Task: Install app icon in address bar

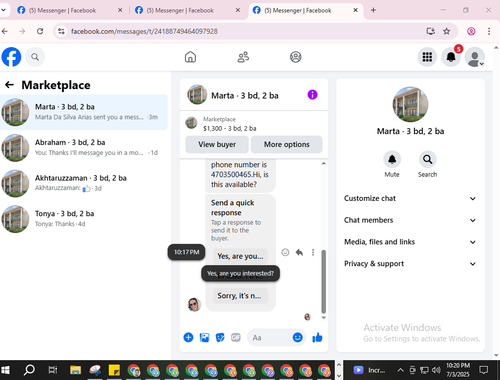Action: 431,31
